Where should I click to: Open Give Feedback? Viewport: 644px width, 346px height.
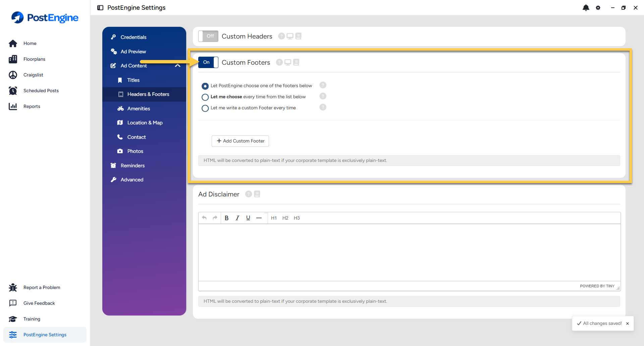click(x=45, y=303)
